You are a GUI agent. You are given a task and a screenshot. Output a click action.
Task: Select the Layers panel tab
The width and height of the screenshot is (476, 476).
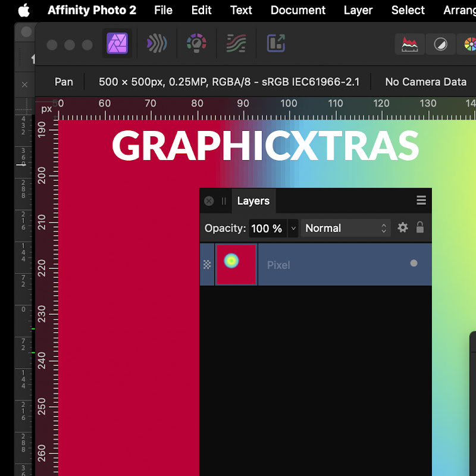[x=253, y=201]
